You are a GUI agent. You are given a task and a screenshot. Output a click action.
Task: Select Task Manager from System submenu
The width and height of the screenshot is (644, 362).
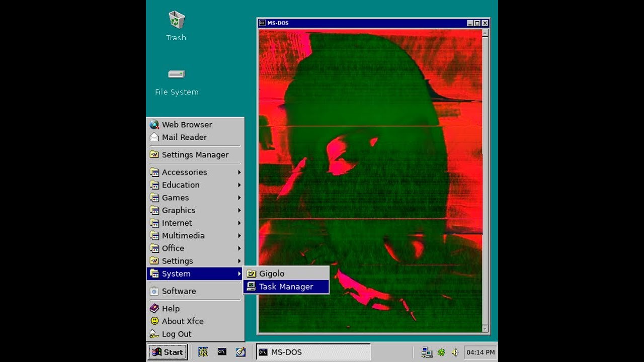[286, 287]
